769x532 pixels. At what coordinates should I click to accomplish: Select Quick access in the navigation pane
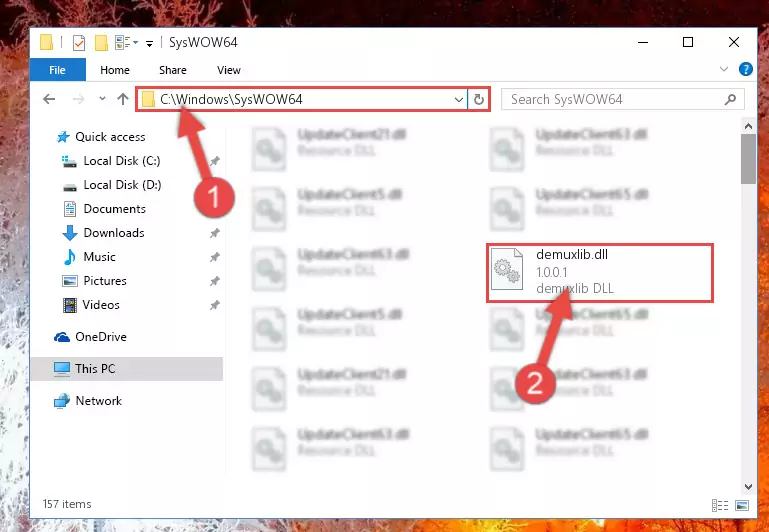[x=110, y=137]
